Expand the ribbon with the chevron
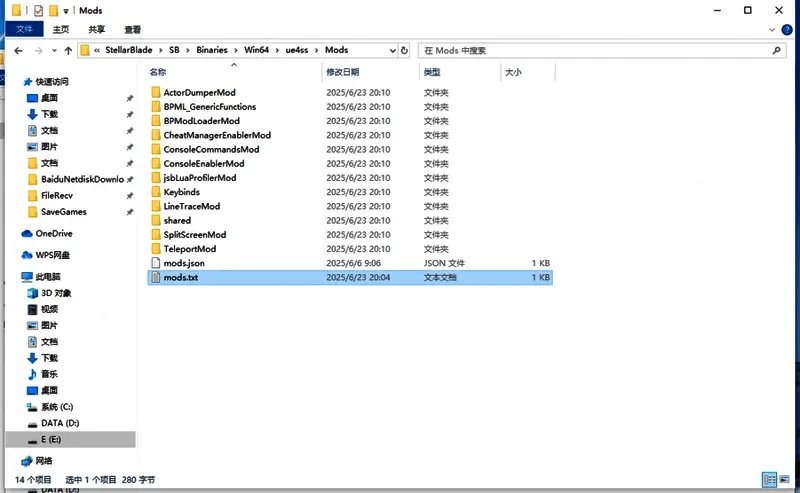 pos(773,30)
